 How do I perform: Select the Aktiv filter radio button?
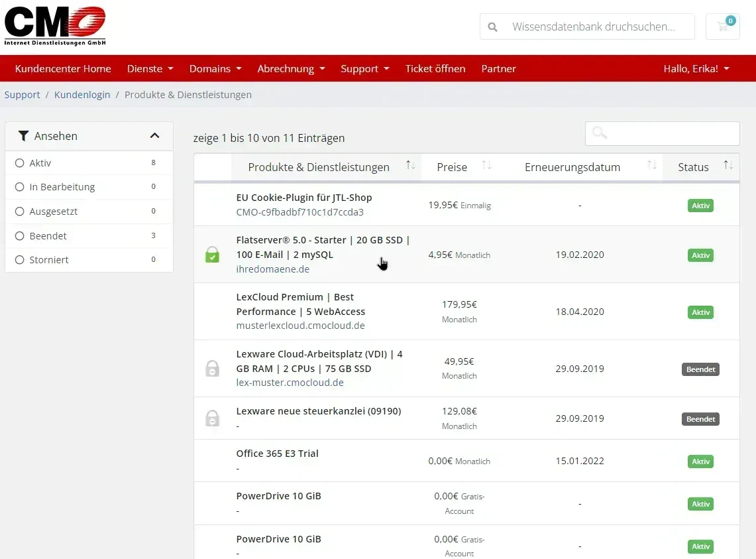pyautogui.click(x=19, y=163)
